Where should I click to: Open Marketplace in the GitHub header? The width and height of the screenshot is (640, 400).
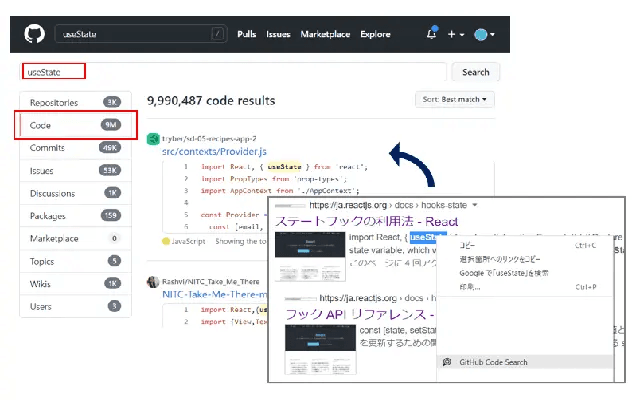point(325,34)
